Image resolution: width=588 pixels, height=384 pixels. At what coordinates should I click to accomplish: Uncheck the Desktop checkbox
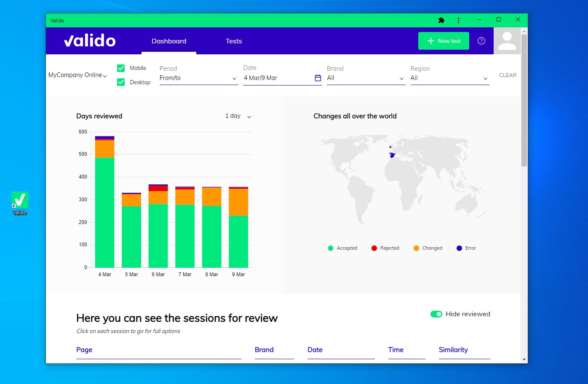[x=121, y=82]
